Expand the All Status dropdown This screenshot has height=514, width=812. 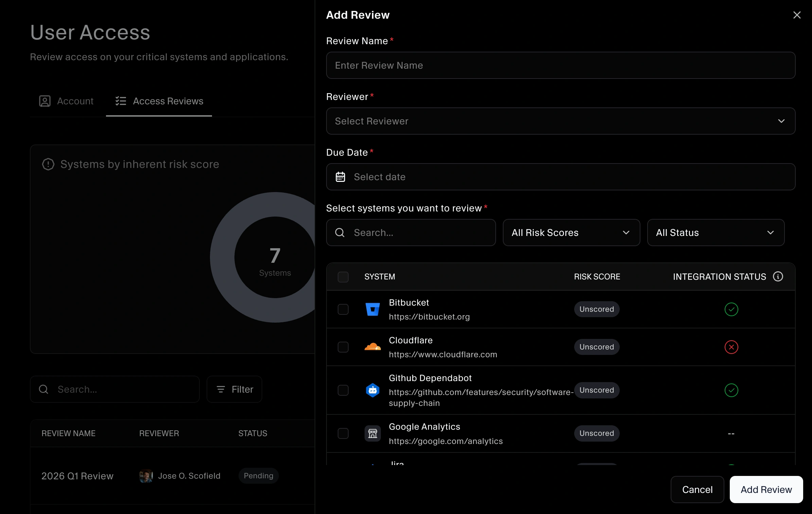pos(716,233)
